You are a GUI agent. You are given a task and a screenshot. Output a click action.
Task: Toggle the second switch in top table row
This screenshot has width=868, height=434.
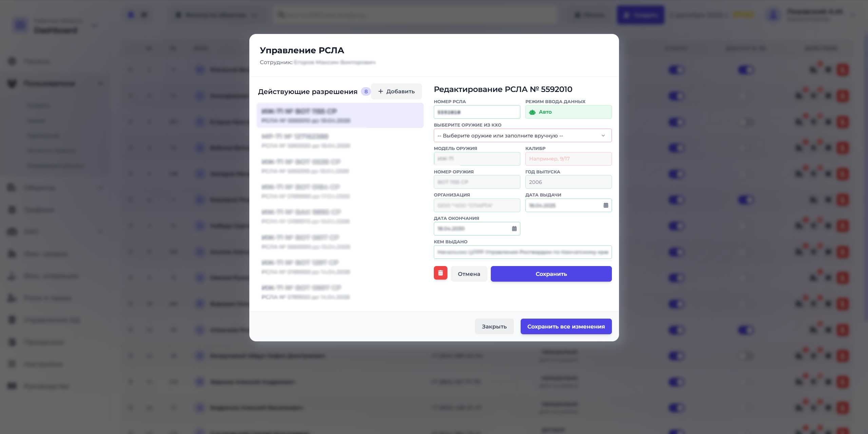746,70
